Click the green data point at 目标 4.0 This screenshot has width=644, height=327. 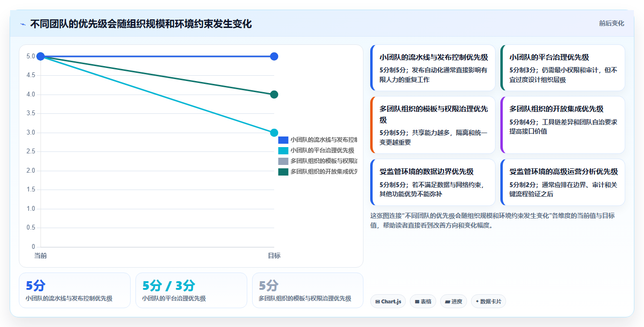click(274, 95)
